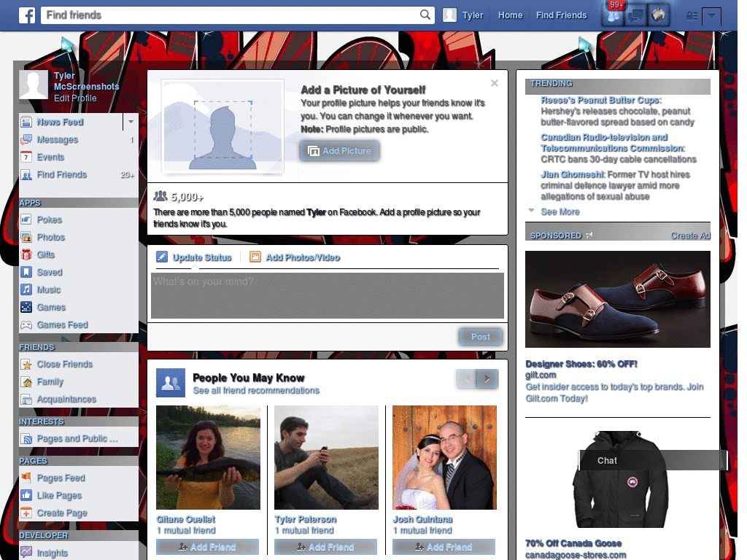Open the Chat bar
Image resolution: width=747 pixels, height=560 pixels.
(653, 461)
